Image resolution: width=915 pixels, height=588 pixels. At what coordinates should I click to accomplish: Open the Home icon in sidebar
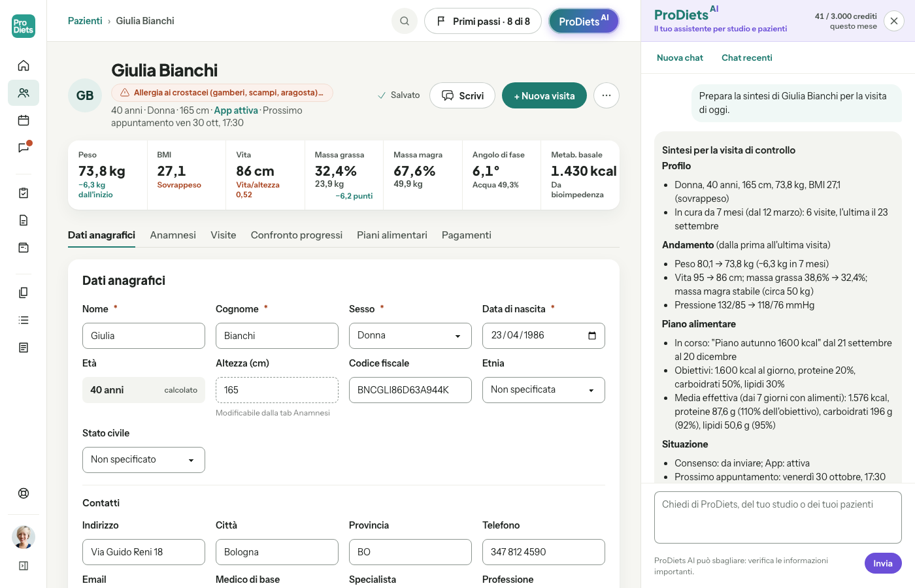click(x=24, y=65)
